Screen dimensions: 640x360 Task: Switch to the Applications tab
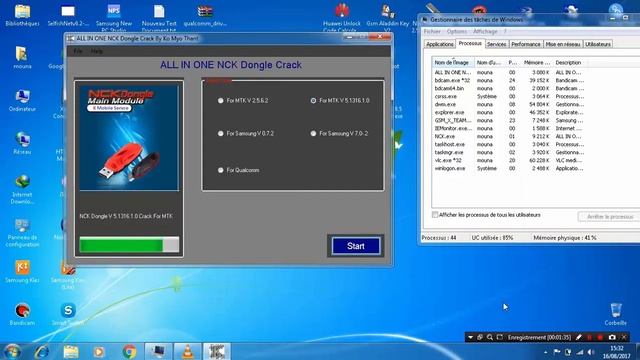point(440,44)
